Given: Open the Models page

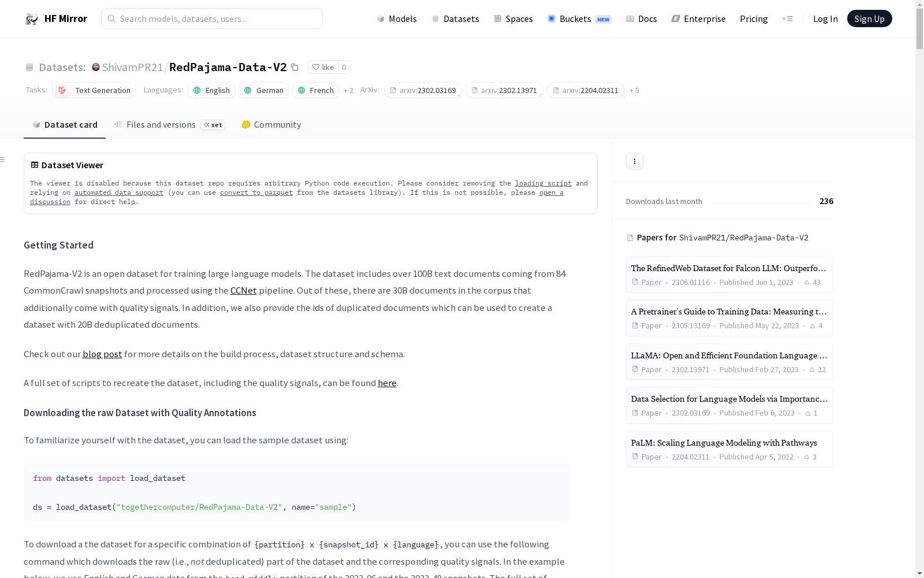Looking at the screenshot, I should tap(397, 18).
